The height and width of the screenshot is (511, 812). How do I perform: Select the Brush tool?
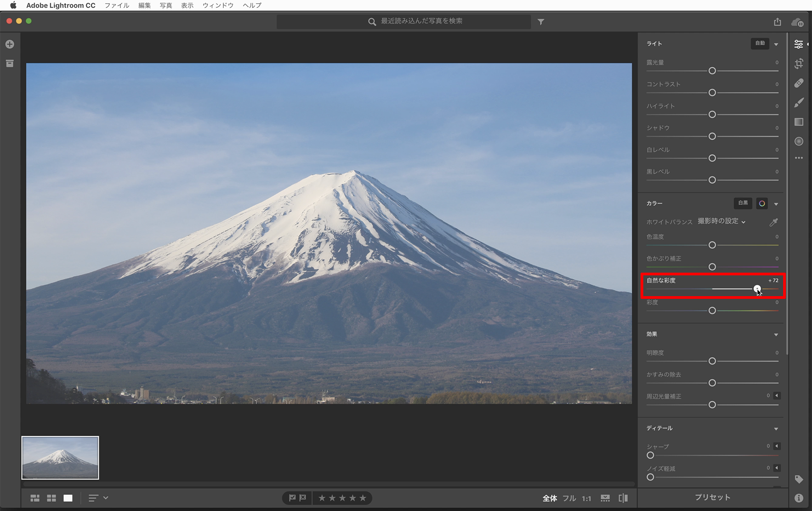799,102
